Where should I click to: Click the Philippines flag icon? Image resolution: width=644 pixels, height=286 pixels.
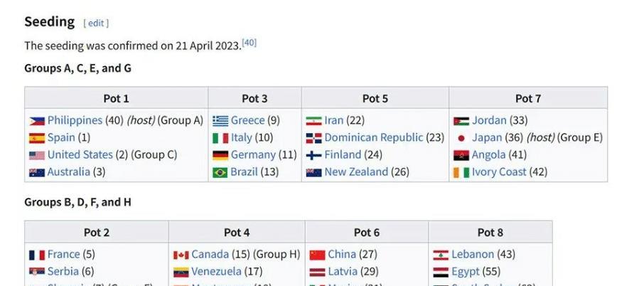click(x=37, y=121)
